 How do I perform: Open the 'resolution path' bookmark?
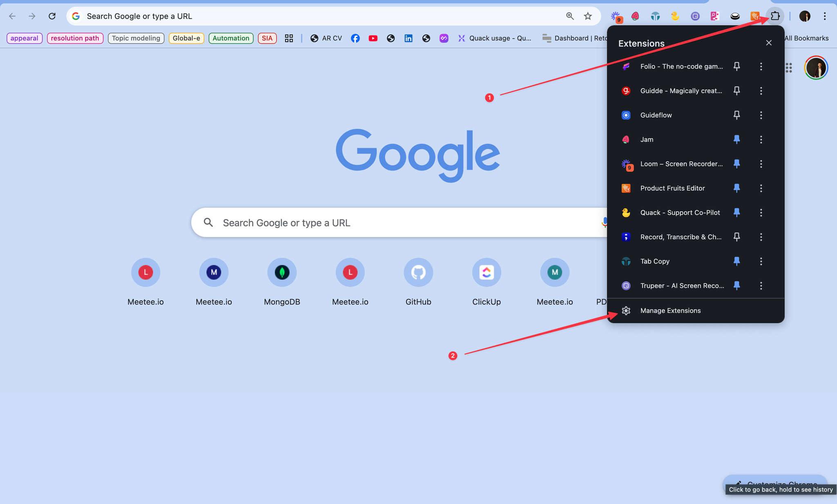75,38
